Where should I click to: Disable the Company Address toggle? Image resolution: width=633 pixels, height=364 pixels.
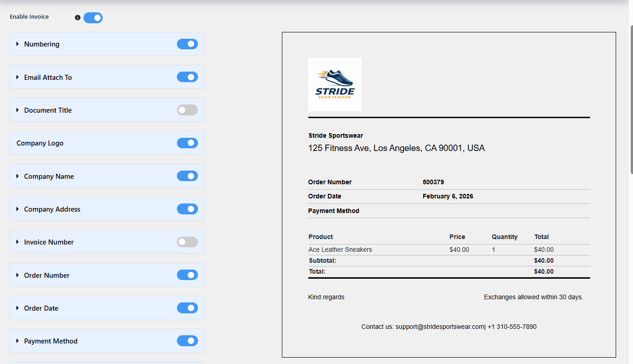187,209
